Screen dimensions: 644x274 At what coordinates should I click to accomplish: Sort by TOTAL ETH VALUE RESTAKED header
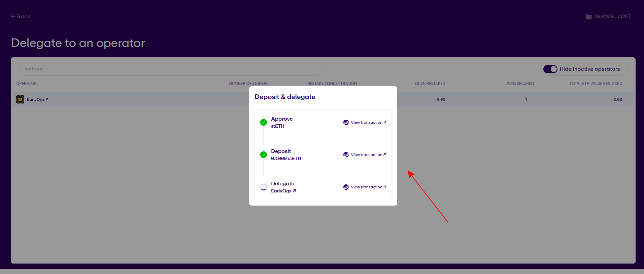[596, 84]
